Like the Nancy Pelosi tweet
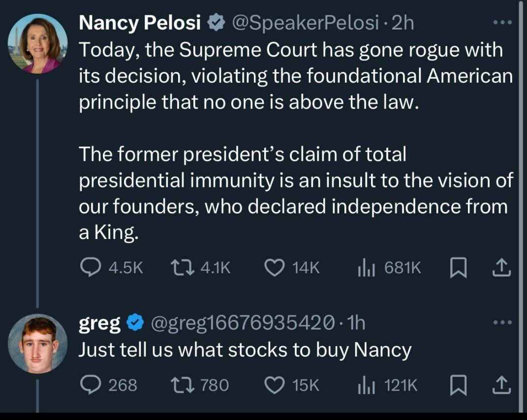Image resolution: width=527 pixels, height=420 pixels. coord(273,268)
